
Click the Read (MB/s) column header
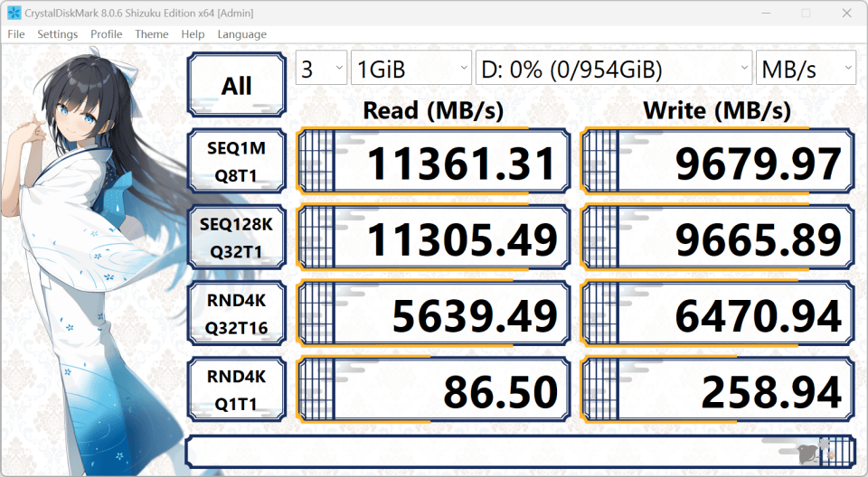433,111
